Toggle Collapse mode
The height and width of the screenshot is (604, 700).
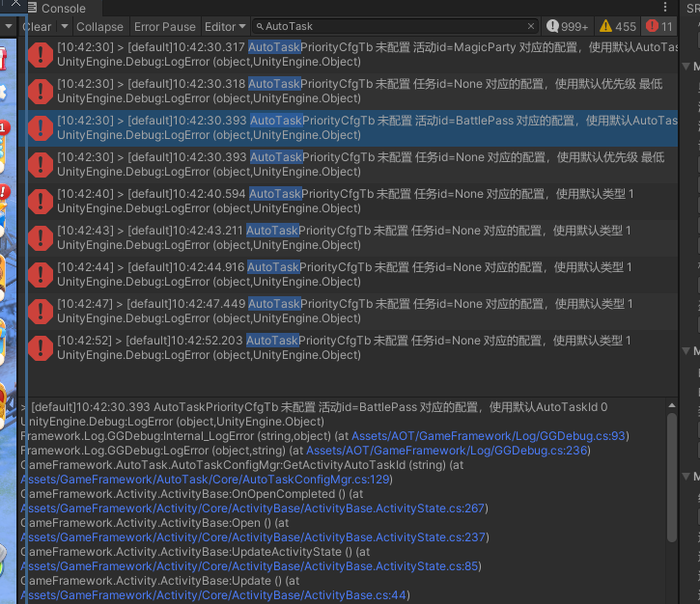[99, 27]
